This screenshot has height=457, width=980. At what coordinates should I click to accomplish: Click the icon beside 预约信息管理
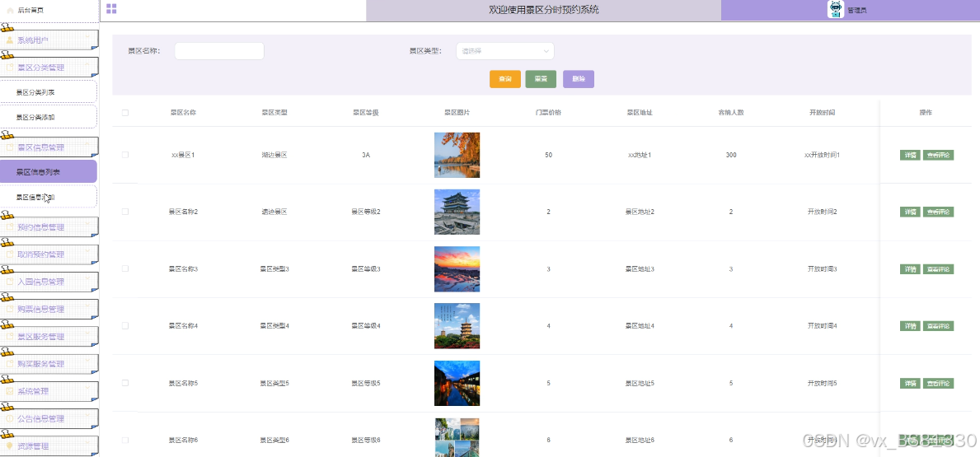tap(10, 227)
